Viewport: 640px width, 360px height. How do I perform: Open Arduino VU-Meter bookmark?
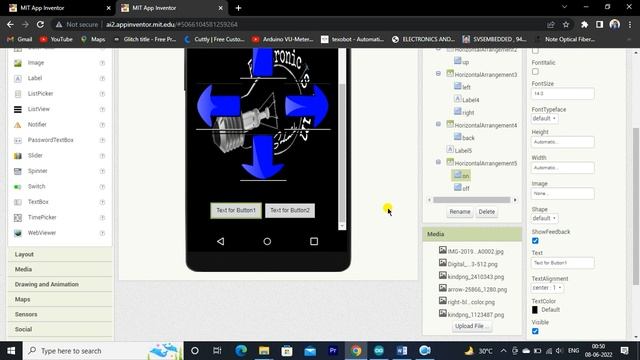(282, 39)
